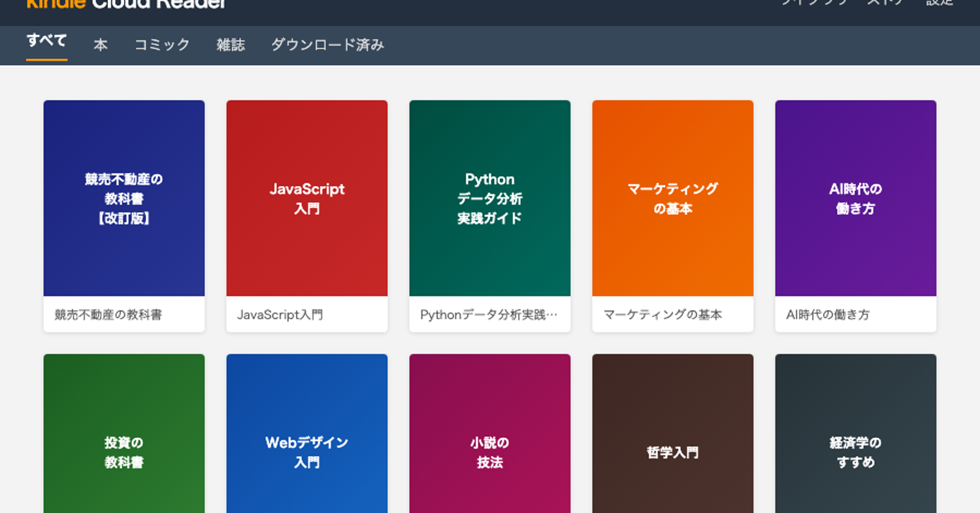Viewport: 980px width, 513px height.
Task: Click the caption text マーケティングの基本 below cover
Action: [663, 315]
